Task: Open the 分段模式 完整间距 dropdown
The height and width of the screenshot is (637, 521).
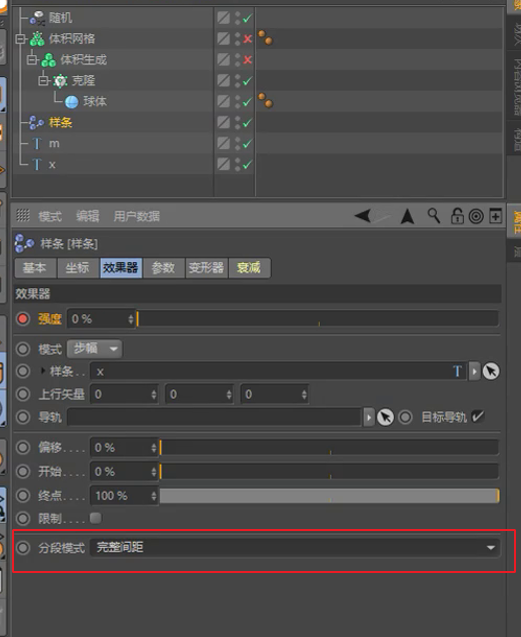Action: (295, 547)
